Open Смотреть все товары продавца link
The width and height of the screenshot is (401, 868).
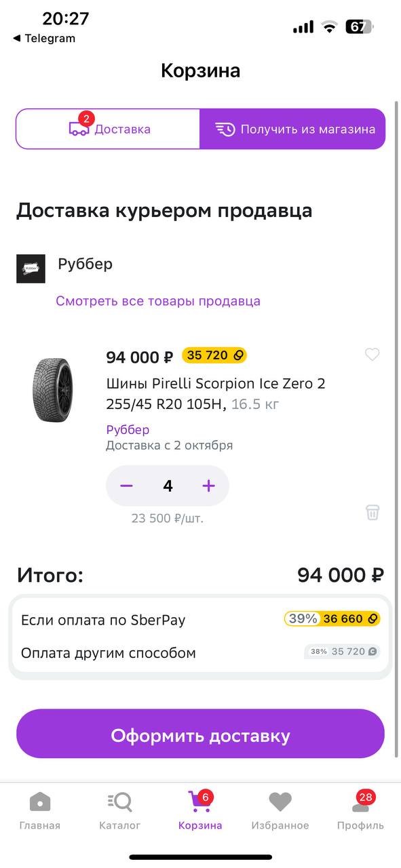tap(157, 300)
